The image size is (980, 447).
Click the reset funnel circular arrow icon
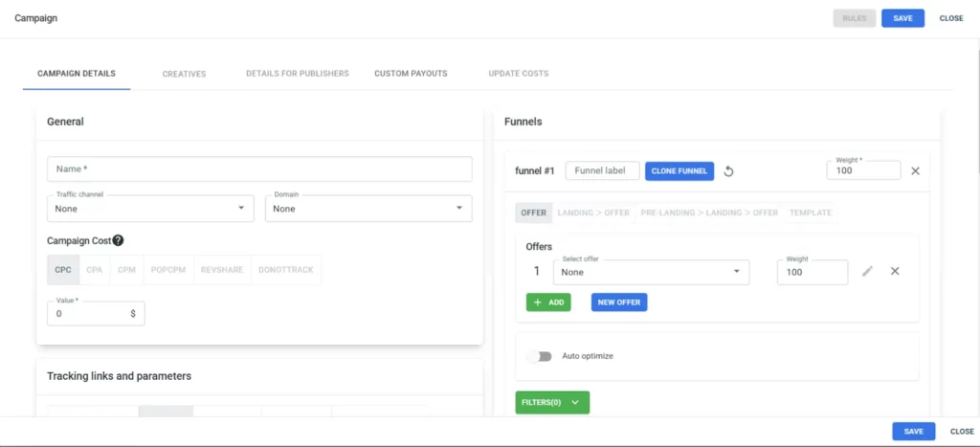[728, 171]
